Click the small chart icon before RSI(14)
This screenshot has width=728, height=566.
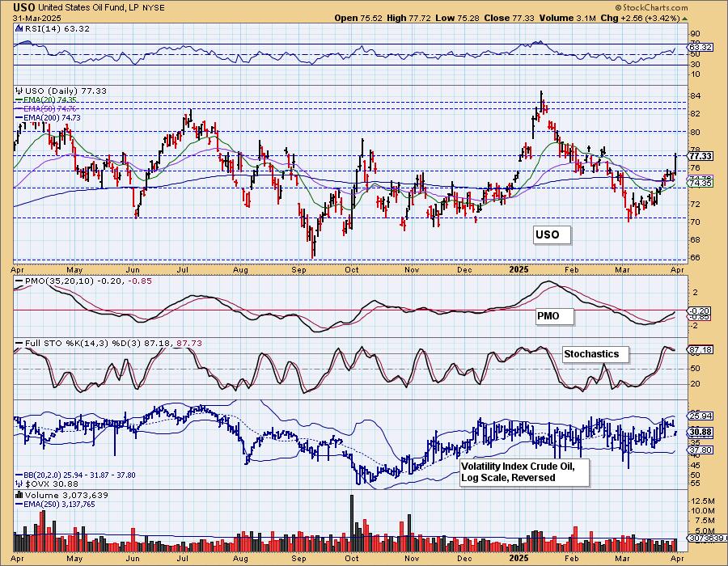19,28
